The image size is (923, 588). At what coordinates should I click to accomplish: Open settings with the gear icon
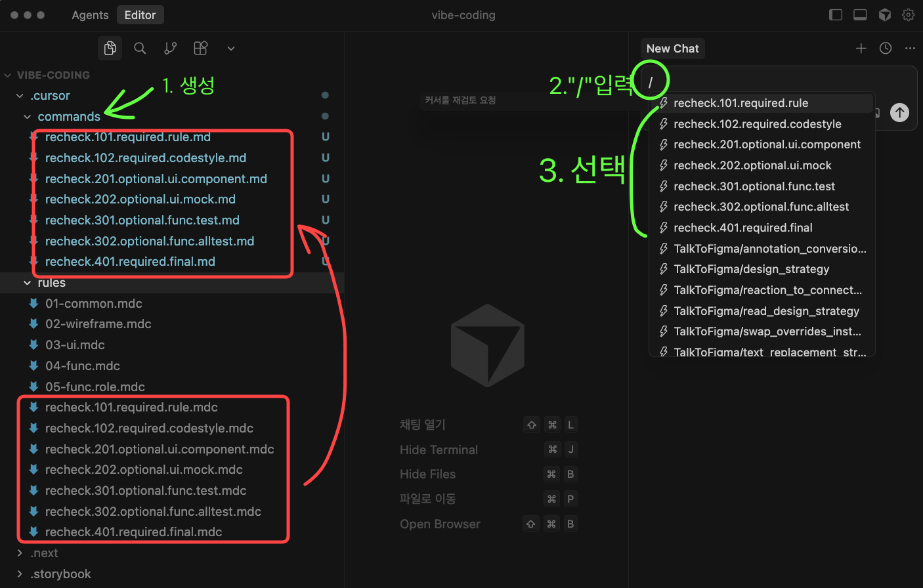(x=909, y=14)
